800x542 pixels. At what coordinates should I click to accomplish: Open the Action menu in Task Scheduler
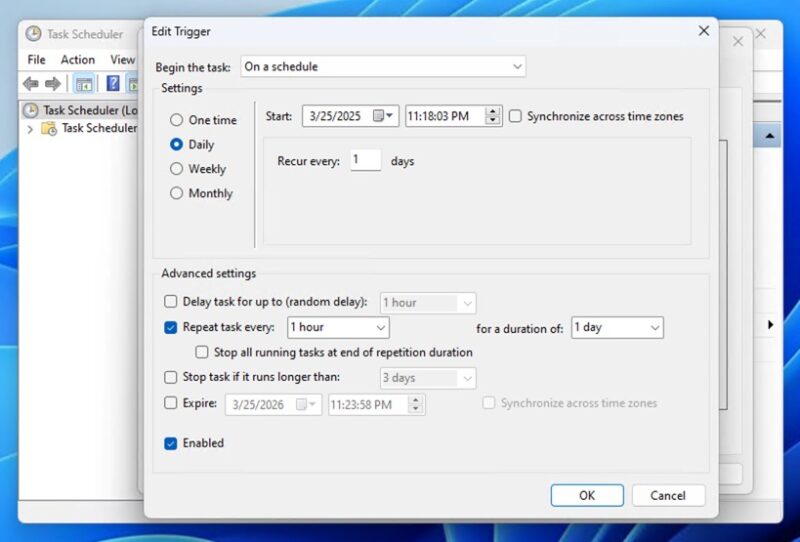coord(78,60)
